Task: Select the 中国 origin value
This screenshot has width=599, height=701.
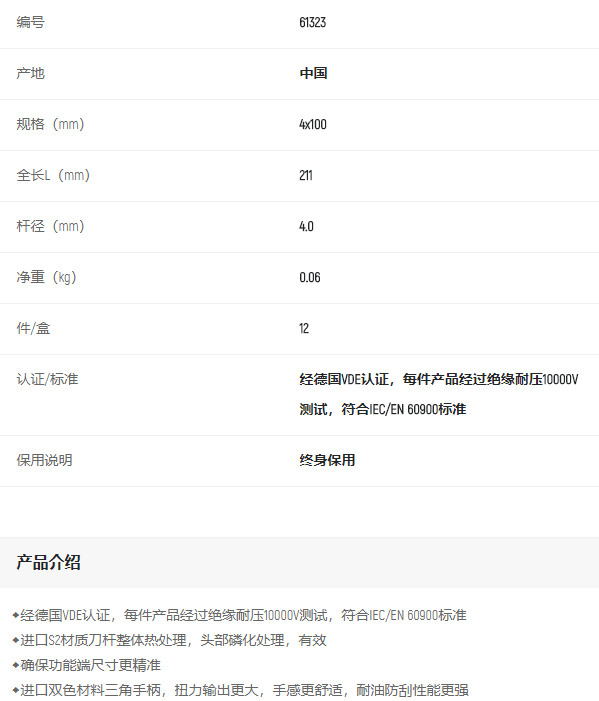Action: [313, 73]
